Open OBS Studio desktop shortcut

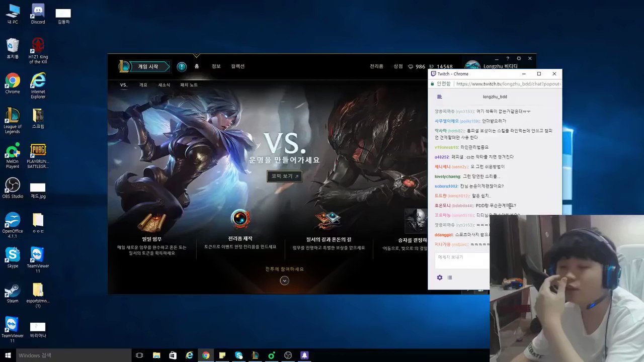point(13,188)
